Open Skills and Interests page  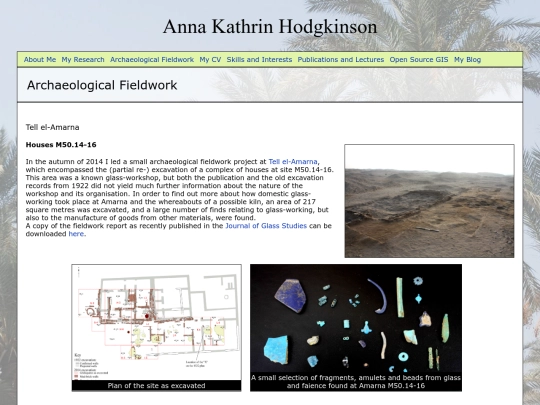click(259, 60)
